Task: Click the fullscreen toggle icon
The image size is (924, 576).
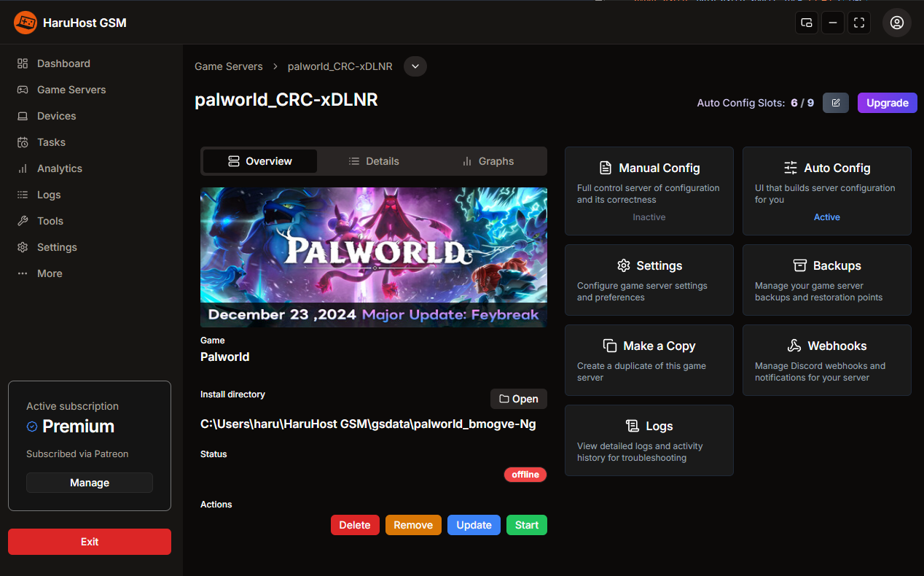Action: tap(859, 23)
